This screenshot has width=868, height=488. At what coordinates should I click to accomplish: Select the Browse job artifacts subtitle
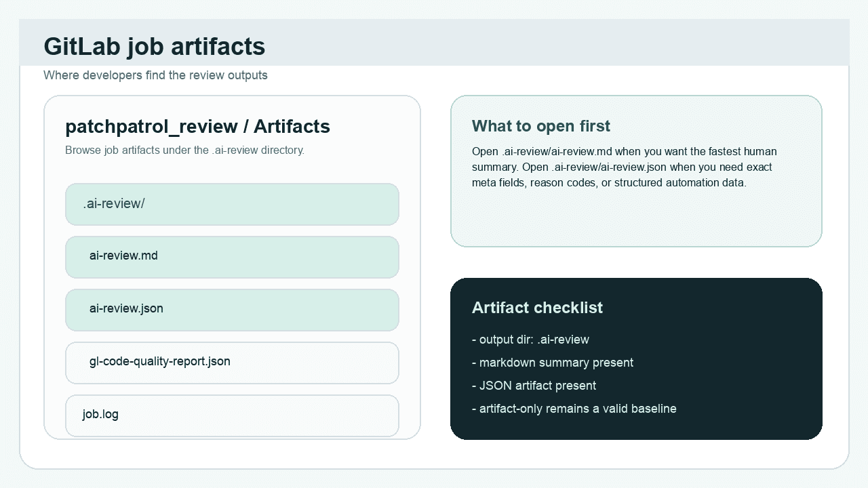click(186, 150)
